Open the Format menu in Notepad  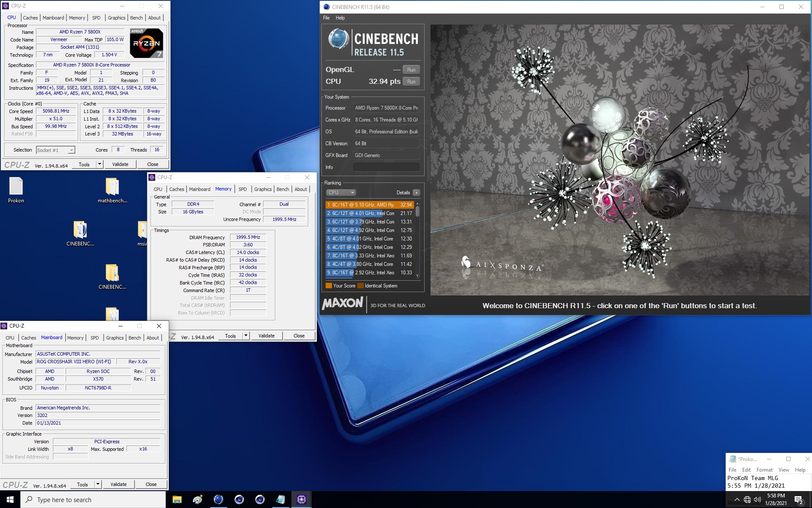tap(764, 470)
